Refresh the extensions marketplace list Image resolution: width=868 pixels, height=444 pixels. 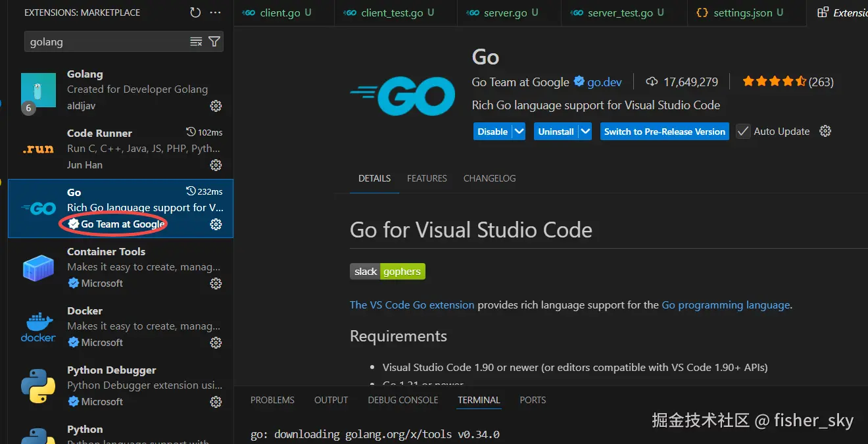tap(195, 12)
